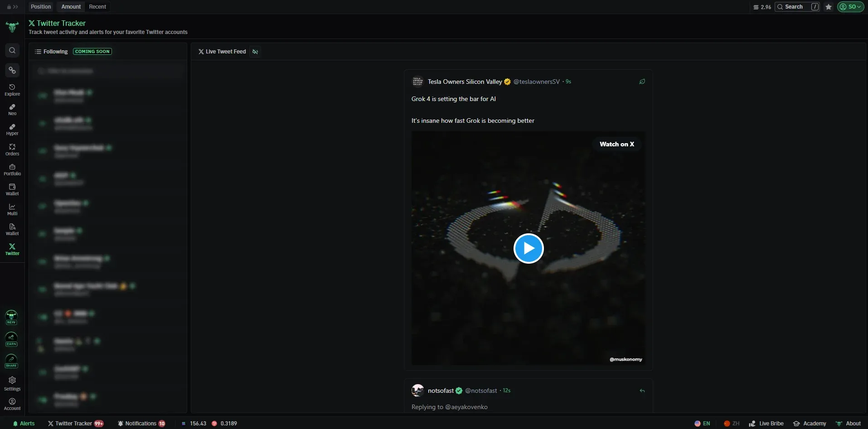The height and width of the screenshot is (429, 868).
Task: Click the filter usernames search field
Action: 108,71
